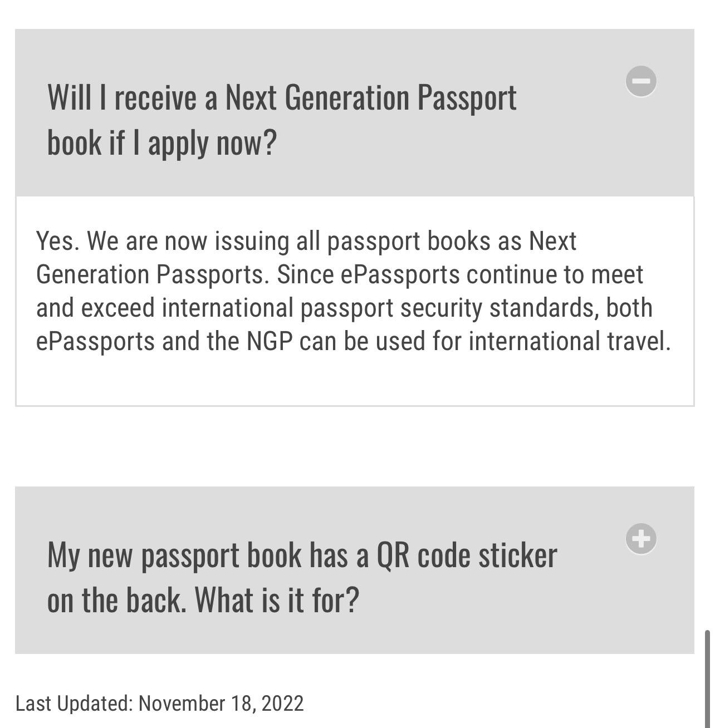Click the minus icon to collapse first question
This screenshot has width=715, height=728.
coord(641,81)
